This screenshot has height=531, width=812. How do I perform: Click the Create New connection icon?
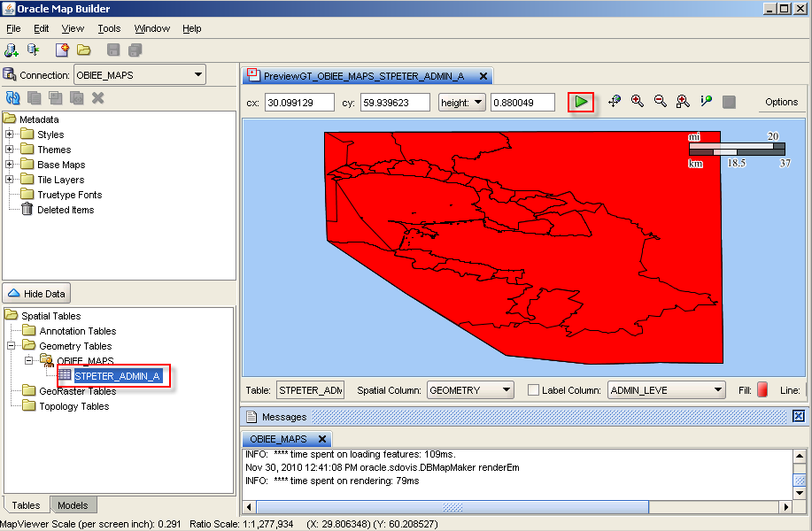pyautogui.click(x=12, y=50)
